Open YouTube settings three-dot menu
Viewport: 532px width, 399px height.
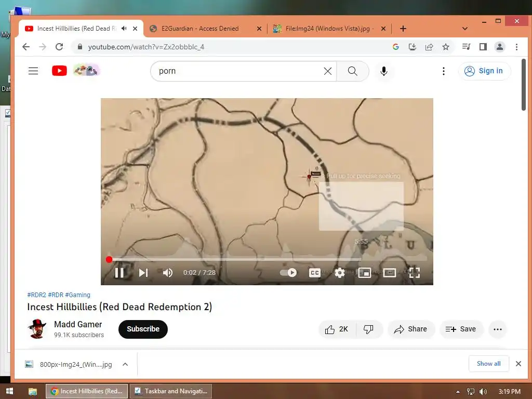444,71
